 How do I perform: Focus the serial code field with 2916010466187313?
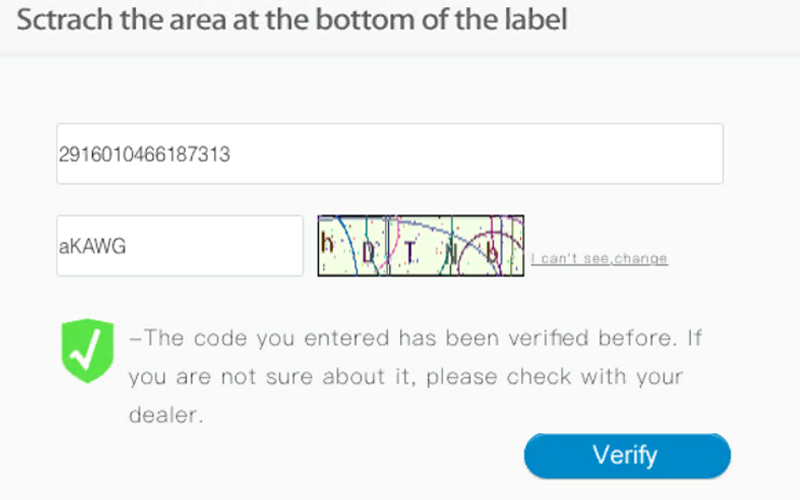point(390,154)
